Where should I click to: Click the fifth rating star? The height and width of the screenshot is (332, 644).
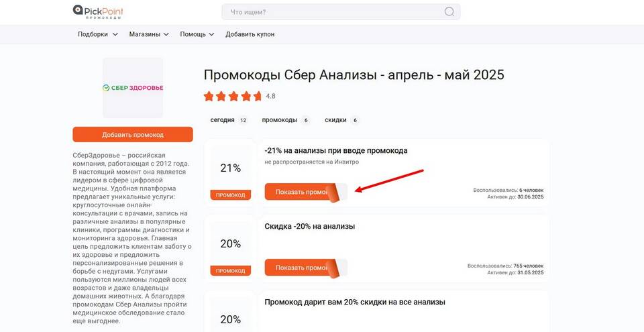tap(258, 97)
